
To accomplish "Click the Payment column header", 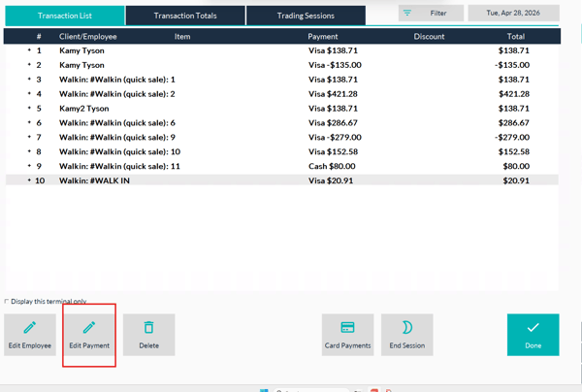I will tap(323, 36).
